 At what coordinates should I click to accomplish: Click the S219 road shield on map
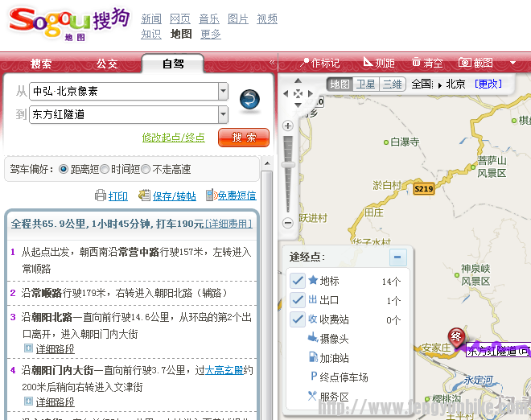click(x=424, y=188)
